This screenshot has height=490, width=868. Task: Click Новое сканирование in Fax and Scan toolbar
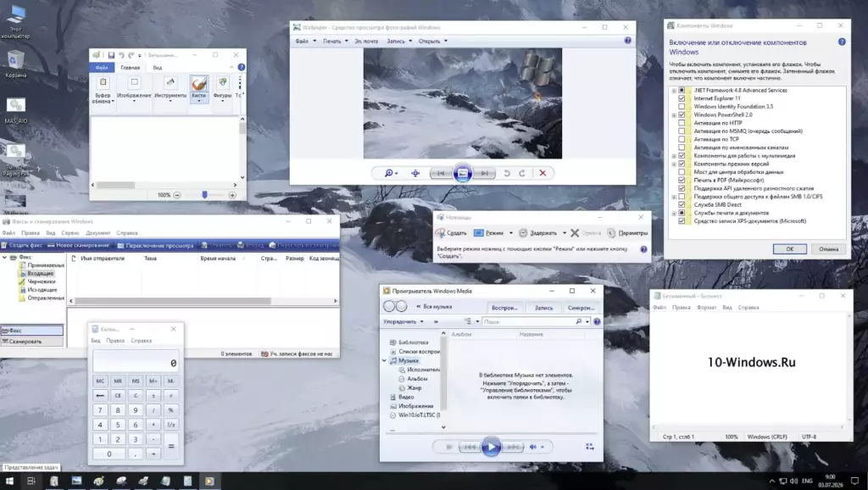pos(78,245)
